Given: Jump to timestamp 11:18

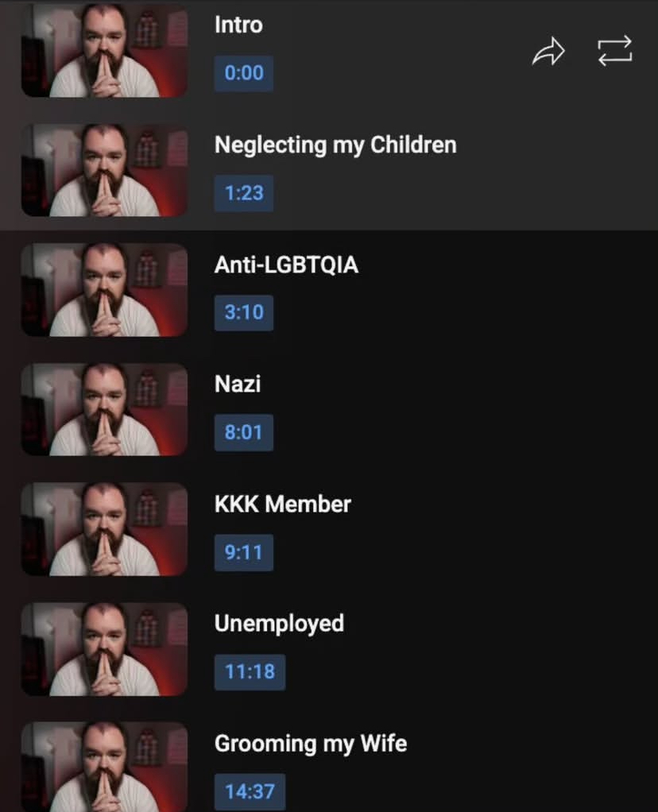Looking at the screenshot, I should (x=250, y=672).
